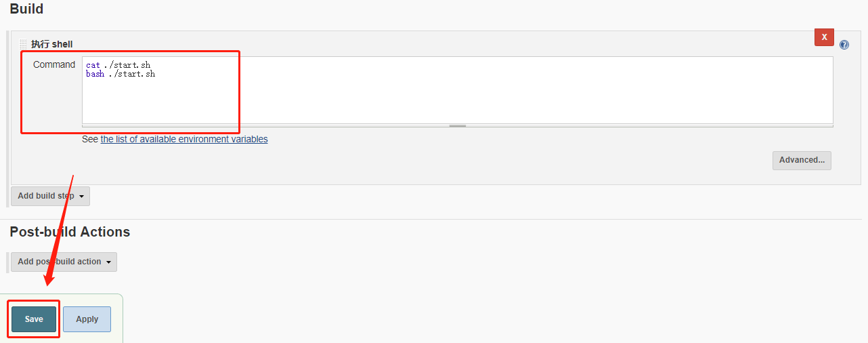
Task: Grab the drag handle beside 执行 shell
Action: 24,44
